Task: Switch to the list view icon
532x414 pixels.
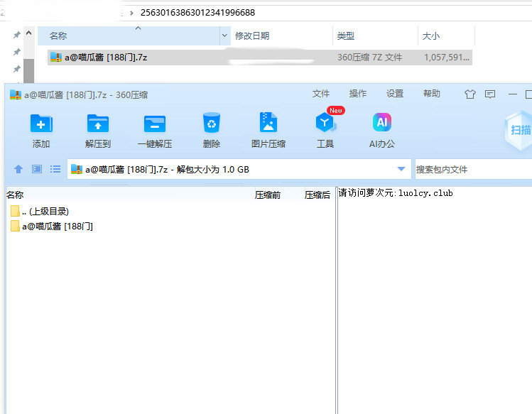Action: [55, 169]
